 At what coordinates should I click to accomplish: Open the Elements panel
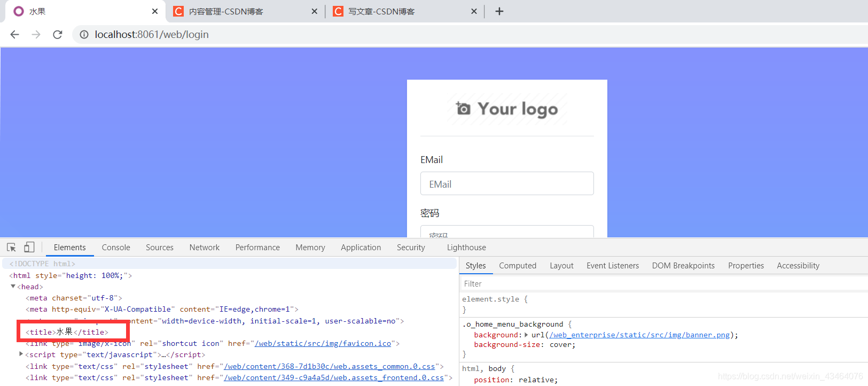coord(69,248)
